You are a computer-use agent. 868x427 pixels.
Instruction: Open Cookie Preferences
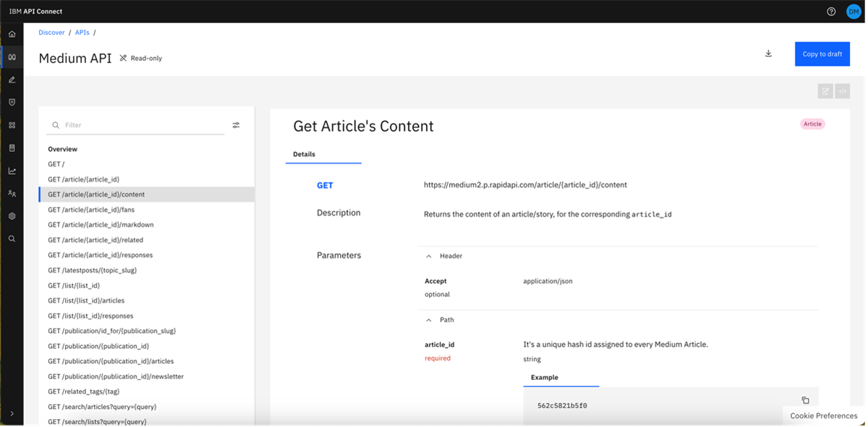[823, 416]
